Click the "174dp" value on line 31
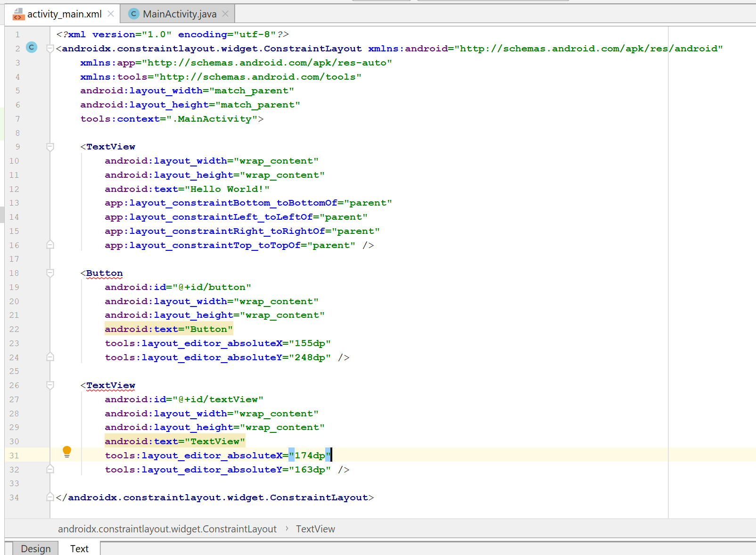The height and width of the screenshot is (555, 756). click(x=310, y=456)
